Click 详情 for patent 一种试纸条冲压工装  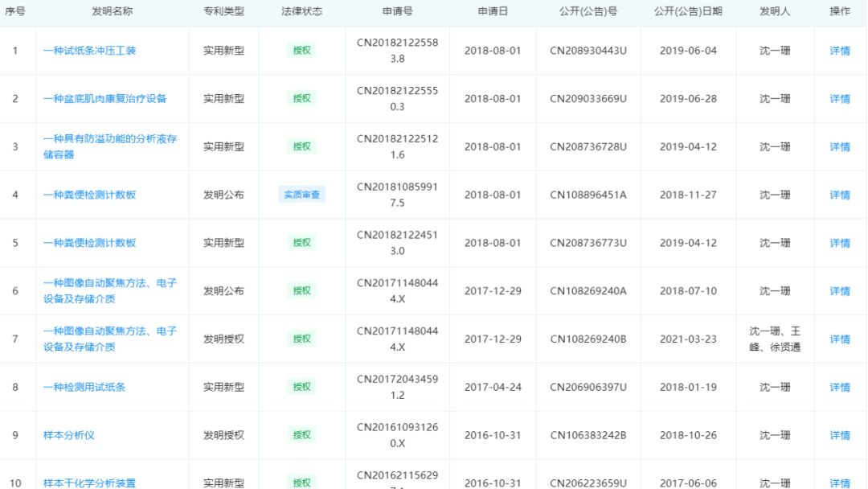[839, 50]
